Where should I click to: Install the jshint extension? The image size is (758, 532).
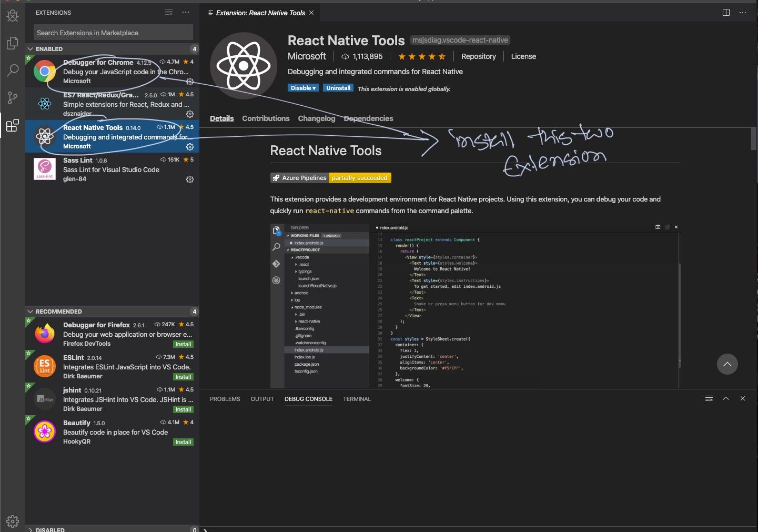tap(183, 409)
